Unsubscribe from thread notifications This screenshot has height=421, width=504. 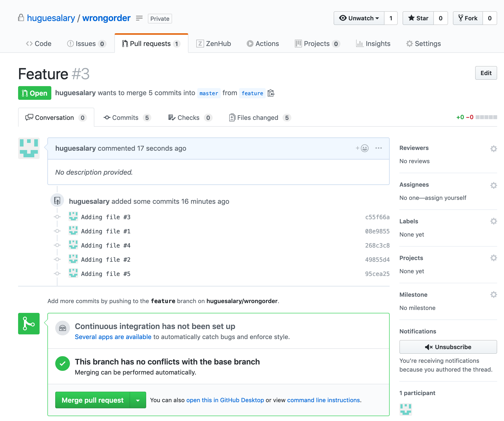pos(448,347)
